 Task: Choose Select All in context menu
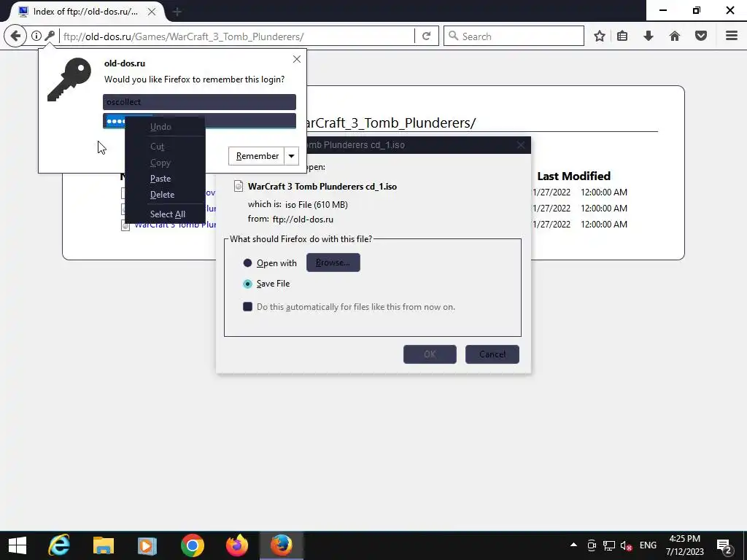[165, 214]
